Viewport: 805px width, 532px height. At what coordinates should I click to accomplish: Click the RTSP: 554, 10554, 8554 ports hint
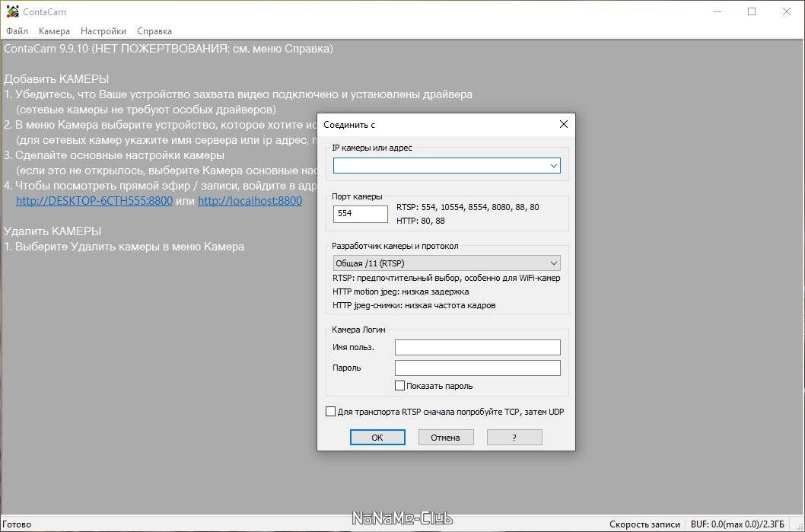[x=468, y=208]
